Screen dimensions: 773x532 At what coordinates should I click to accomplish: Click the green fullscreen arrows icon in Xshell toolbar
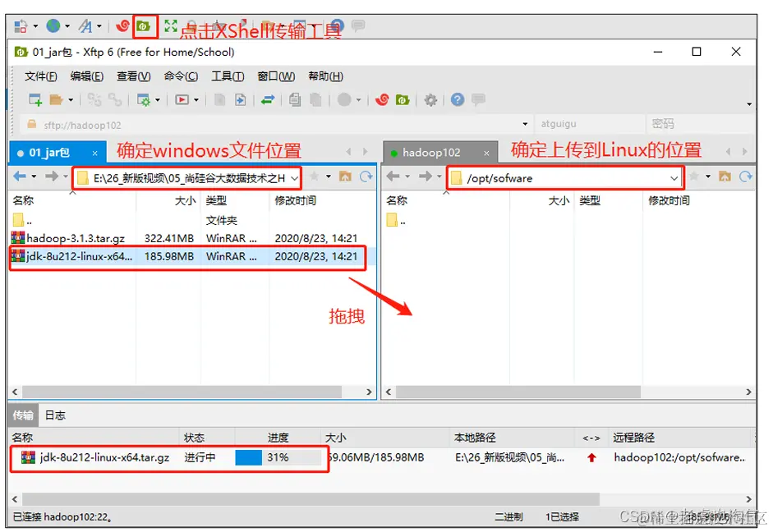click(171, 26)
